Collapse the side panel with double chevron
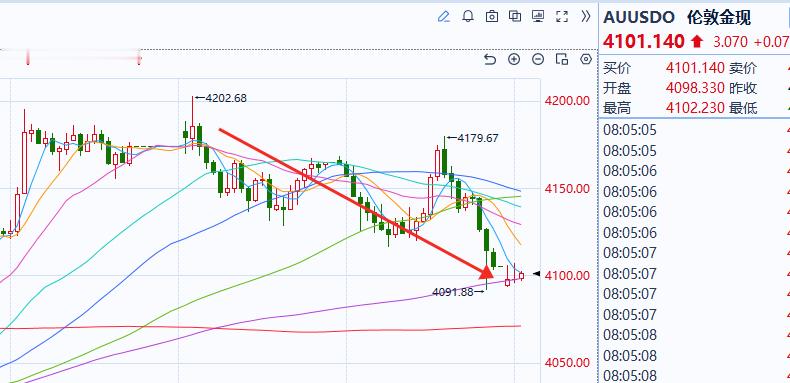 pos(585,17)
